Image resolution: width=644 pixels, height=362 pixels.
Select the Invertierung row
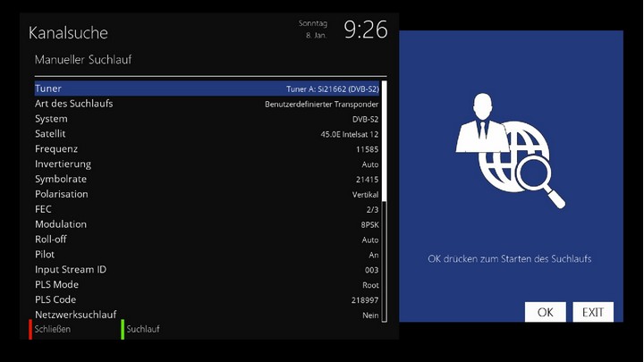point(207,164)
